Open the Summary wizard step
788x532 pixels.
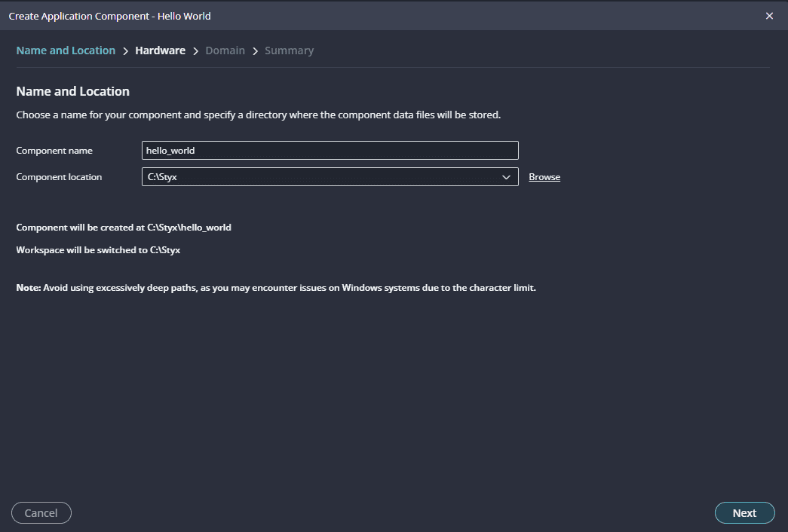pyautogui.click(x=289, y=50)
